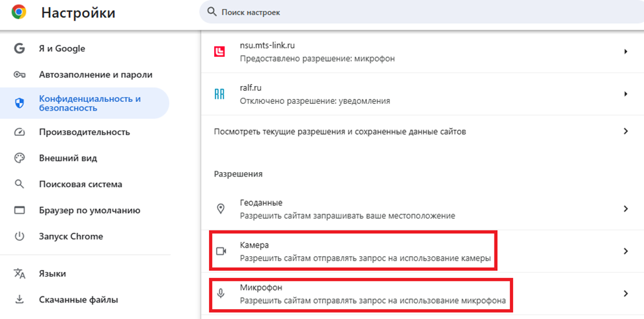This screenshot has width=644, height=319.
Task: Expand nsu.mts-link.ru site permissions arrow
Action: pos(625,52)
